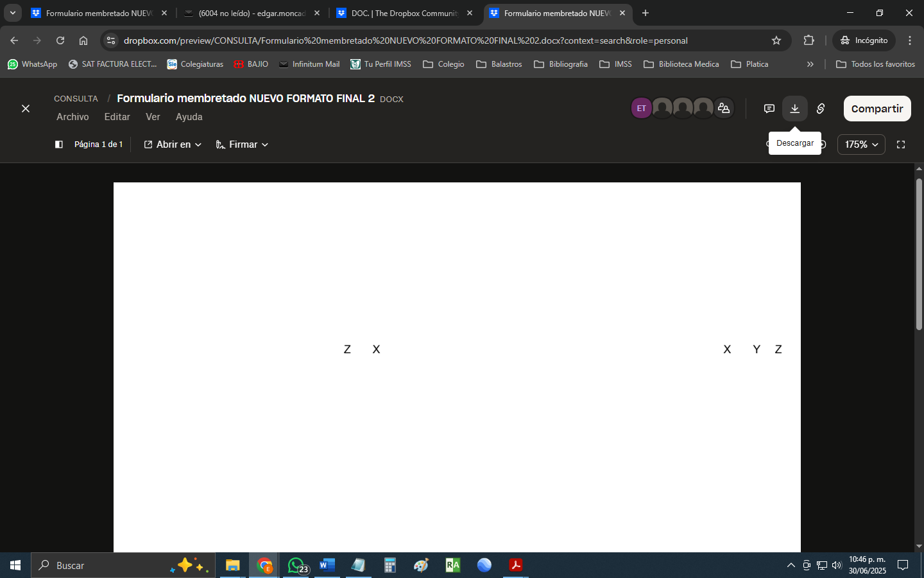Screen dimensions: 924x578
Task: Open the Archivo menu
Action: point(73,117)
